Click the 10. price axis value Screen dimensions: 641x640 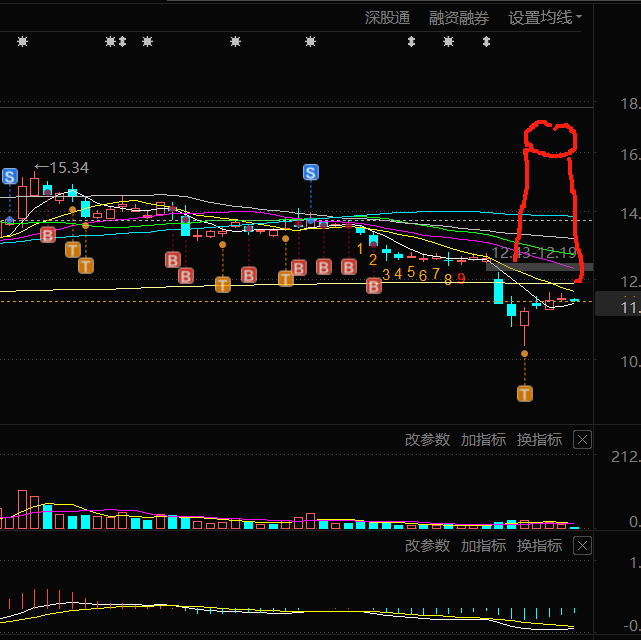(x=630, y=362)
